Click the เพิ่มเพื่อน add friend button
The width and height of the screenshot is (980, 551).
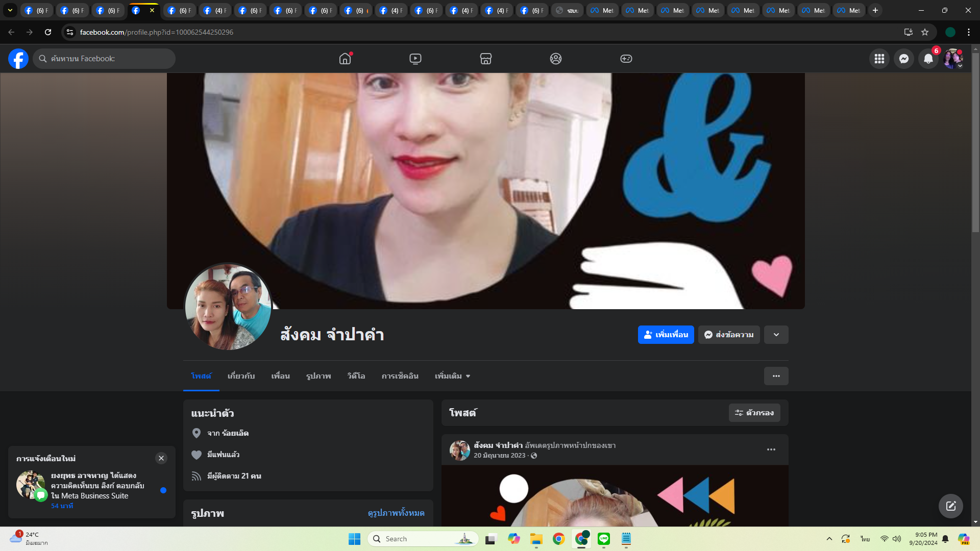(x=666, y=335)
